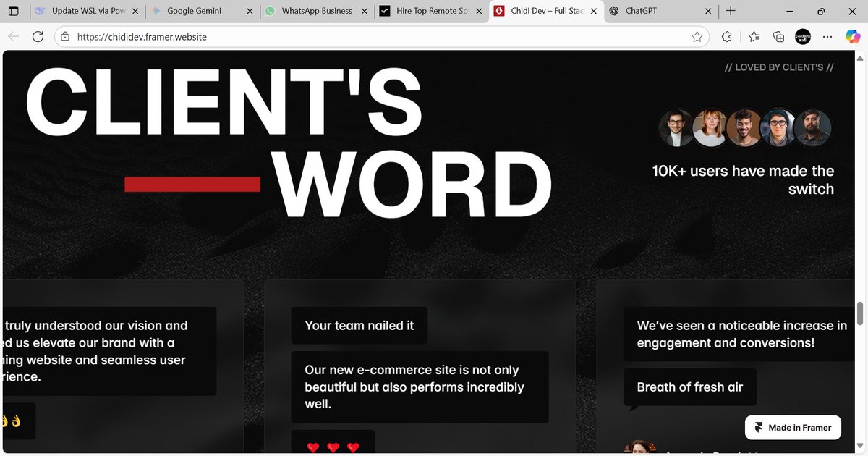Close the WhatsApp Business tab
This screenshot has width=868, height=456.
click(365, 11)
